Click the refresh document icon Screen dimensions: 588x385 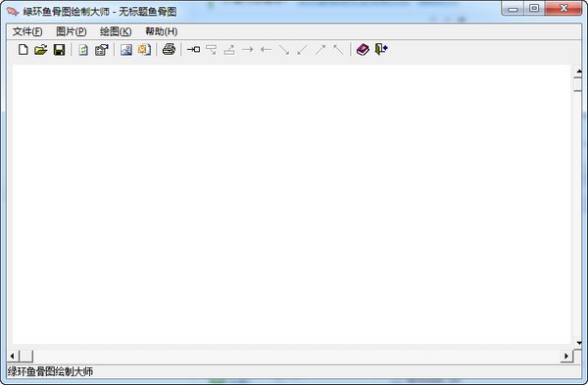83,50
